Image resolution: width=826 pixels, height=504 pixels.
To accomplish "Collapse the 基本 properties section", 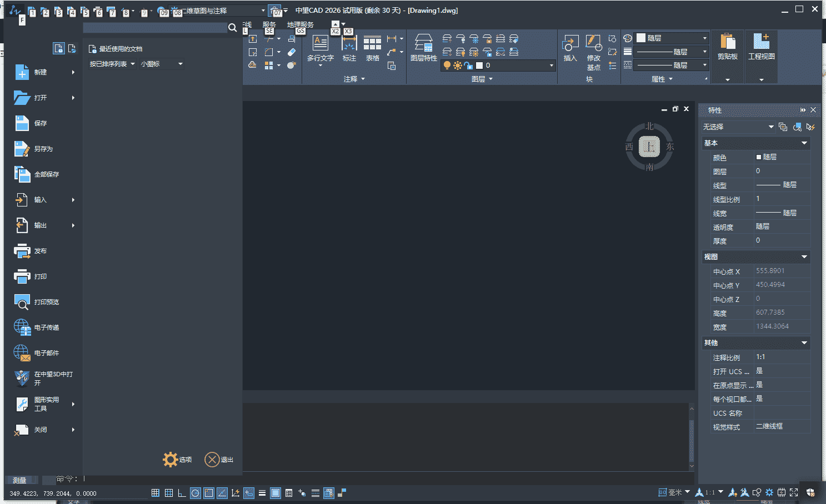I will pyautogui.click(x=804, y=143).
